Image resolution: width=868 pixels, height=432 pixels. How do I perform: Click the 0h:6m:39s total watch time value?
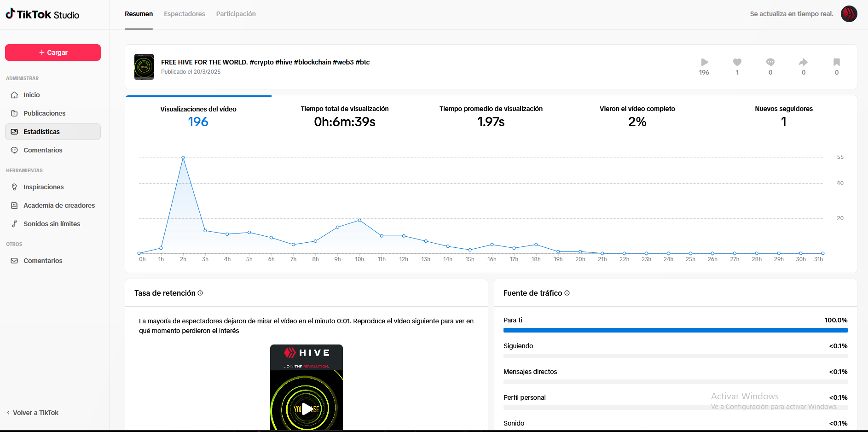click(345, 122)
